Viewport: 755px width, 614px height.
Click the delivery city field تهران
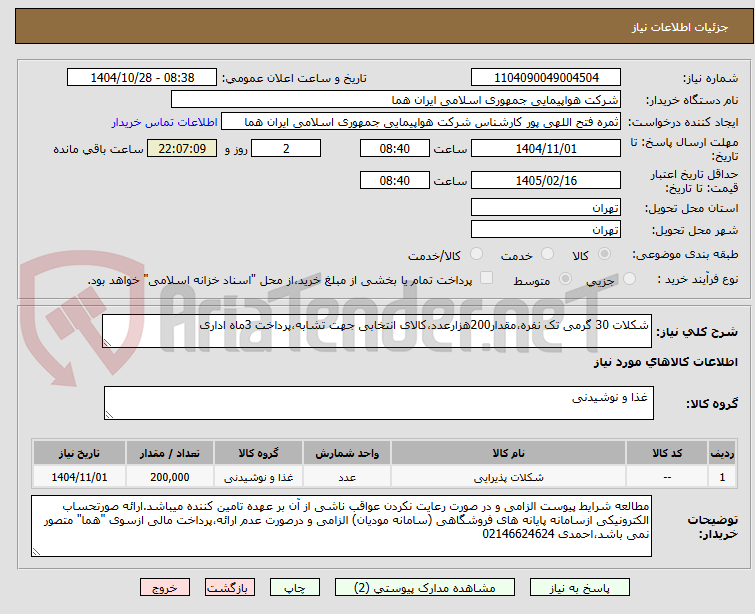click(546, 230)
